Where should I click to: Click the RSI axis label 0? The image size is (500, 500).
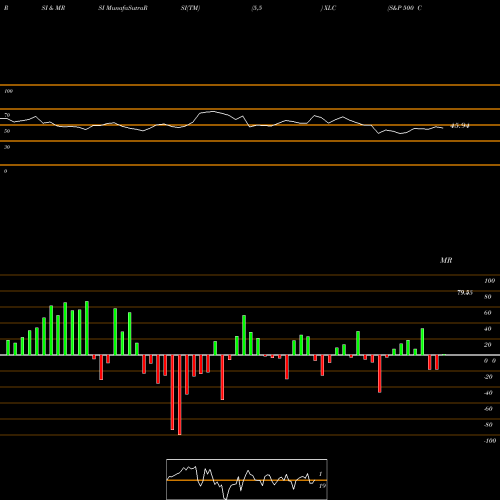point(5,171)
